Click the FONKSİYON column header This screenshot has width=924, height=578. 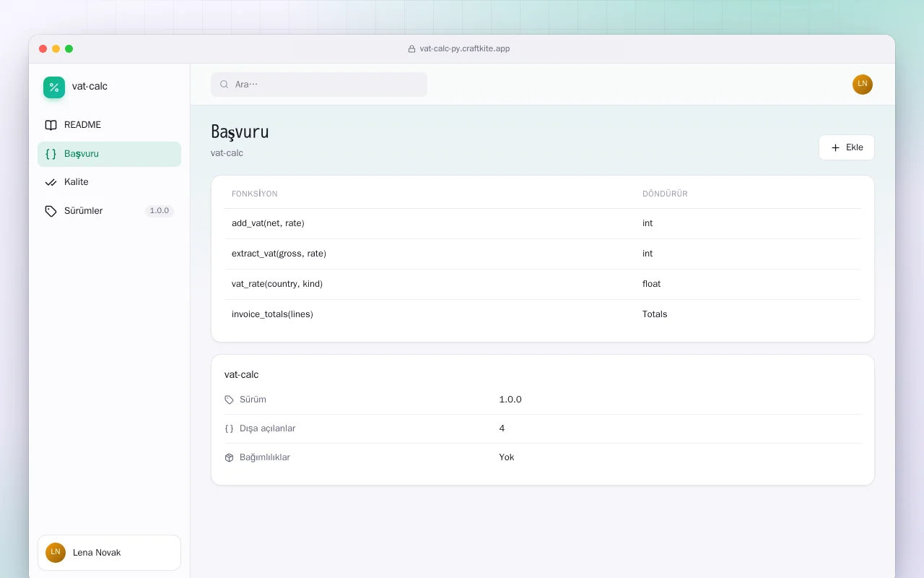pos(255,194)
